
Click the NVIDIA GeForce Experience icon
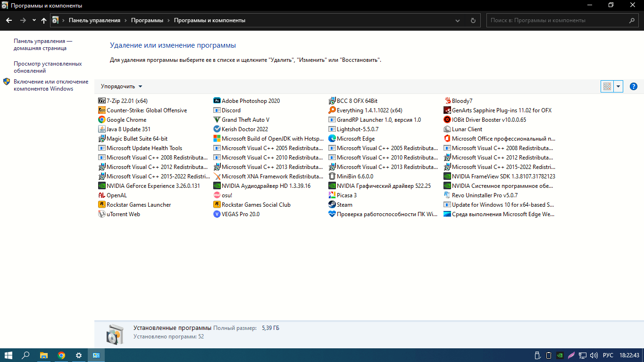(101, 186)
